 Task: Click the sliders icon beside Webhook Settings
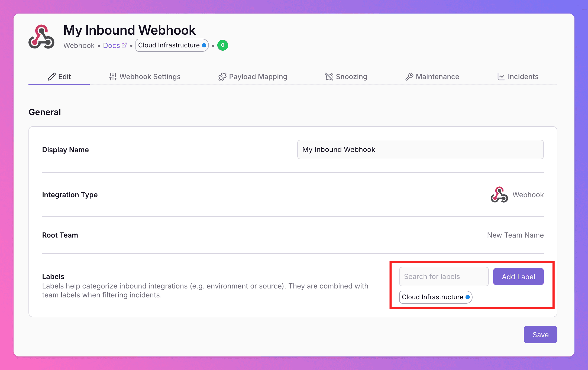113,77
